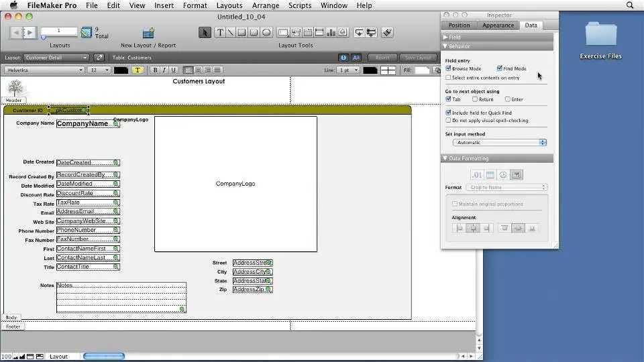The height and width of the screenshot is (362, 644).
Task: Align graphic to top in Inspector
Action: pyautogui.click(x=504, y=228)
